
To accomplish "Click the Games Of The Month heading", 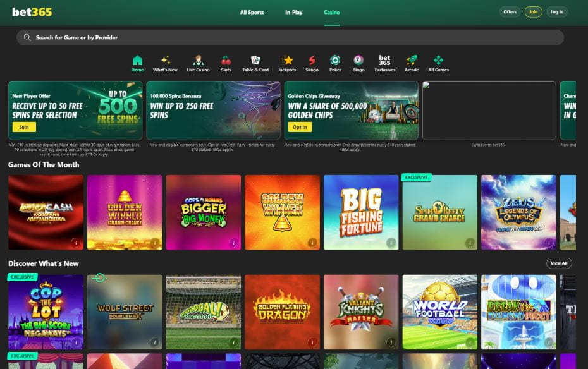I will point(44,164).
